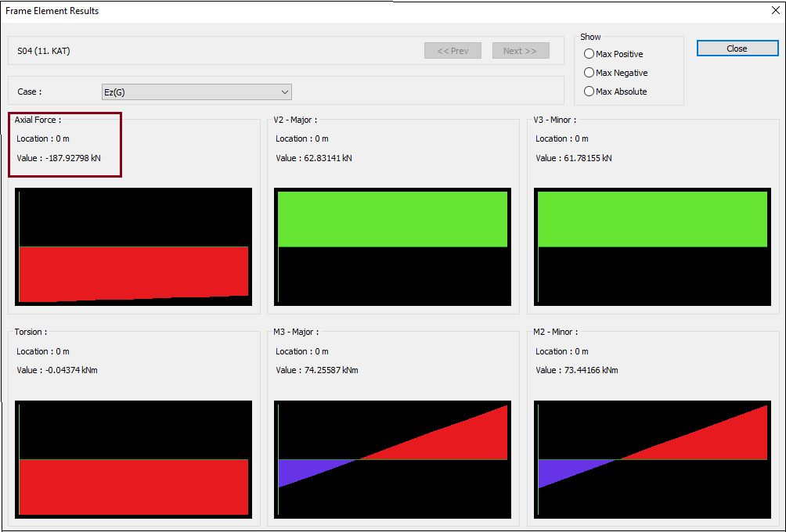This screenshot has height=532, width=786.
Task: Click the V2 - Major value 62.83141 kN
Action: click(x=314, y=158)
